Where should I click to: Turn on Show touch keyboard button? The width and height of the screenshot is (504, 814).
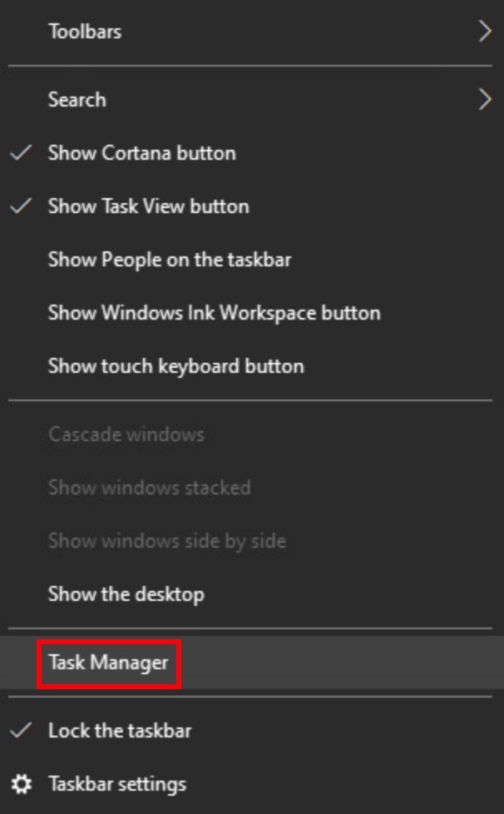pos(175,366)
